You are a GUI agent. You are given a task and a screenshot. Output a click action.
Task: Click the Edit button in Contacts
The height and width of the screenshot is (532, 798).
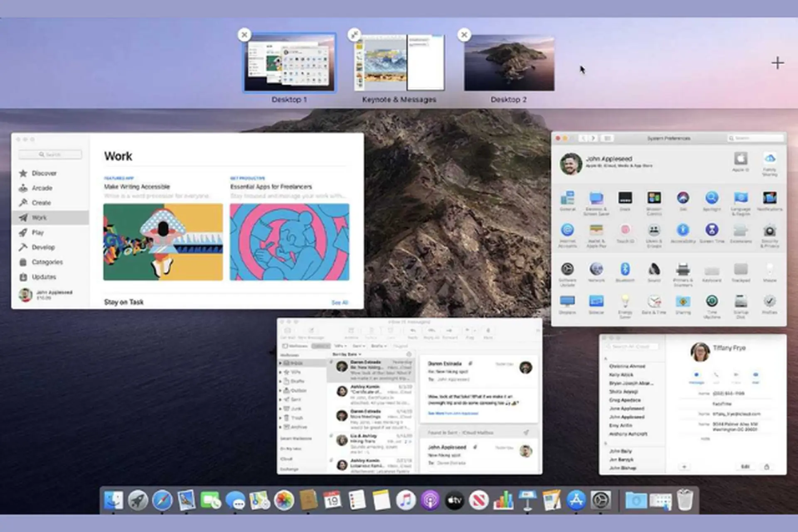[x=745, y=467]
